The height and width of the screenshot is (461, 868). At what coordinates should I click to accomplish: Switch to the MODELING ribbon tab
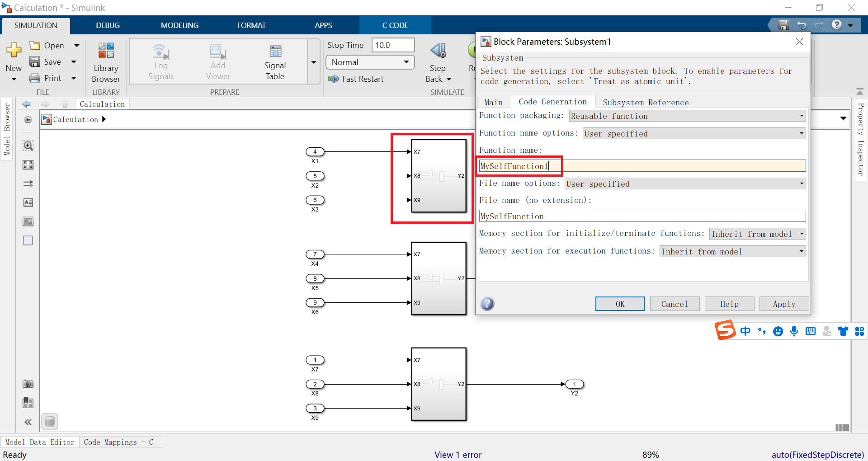[180, 25]
